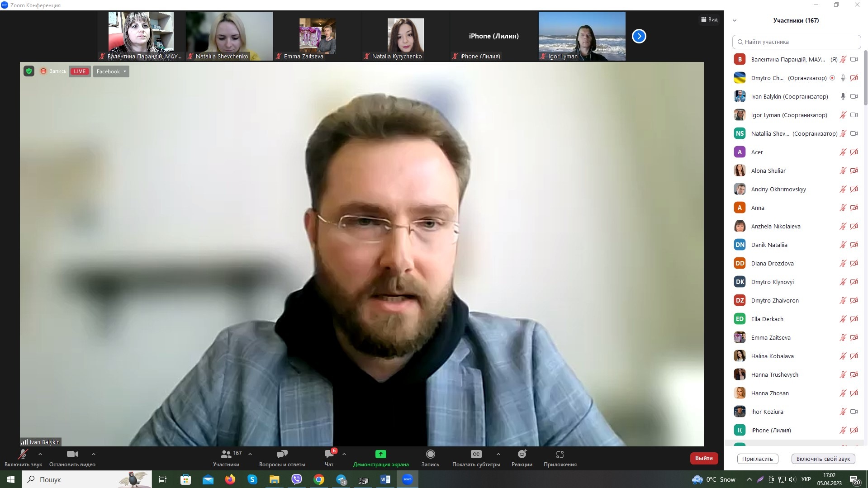The width and height of the screenshot is (868, 488).
Task: Open the Apps (Приложения) icon
Action: [560, 455]
